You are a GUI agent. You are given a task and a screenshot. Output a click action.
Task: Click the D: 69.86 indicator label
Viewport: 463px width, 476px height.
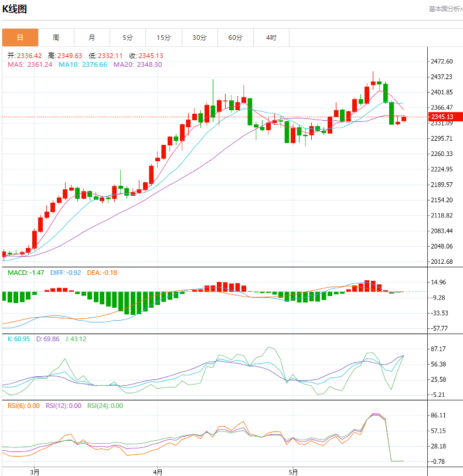click(x=48, y=339)
